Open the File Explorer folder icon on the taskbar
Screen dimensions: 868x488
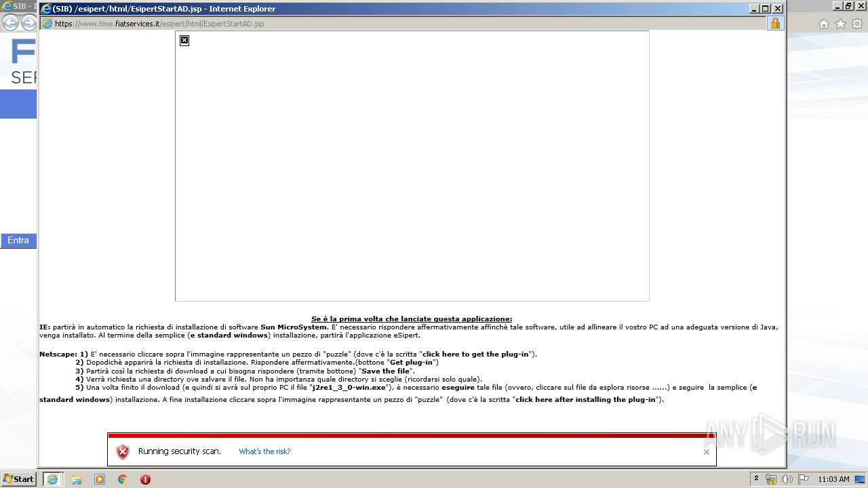pos(77,479)
